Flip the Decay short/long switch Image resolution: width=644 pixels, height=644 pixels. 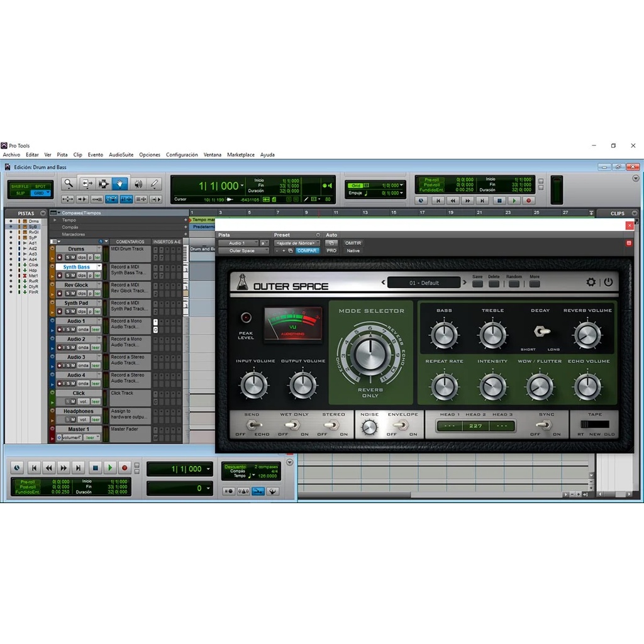pos(541,331)
